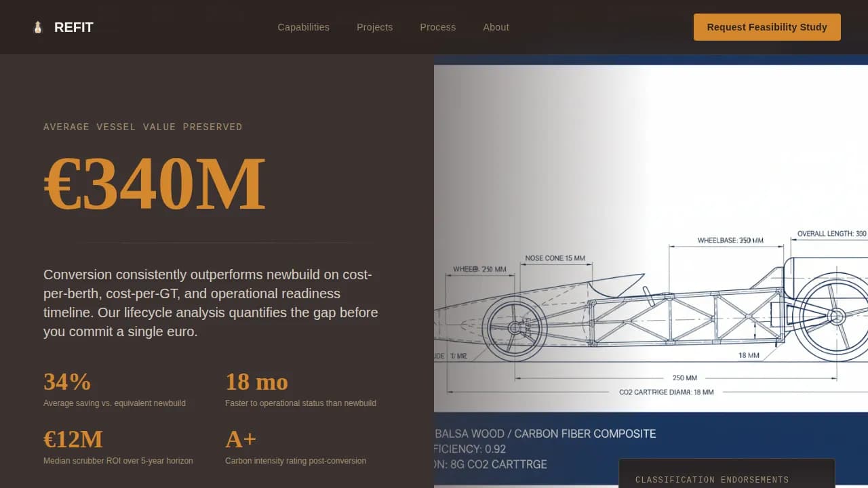Click Request Feasibility Study button
Viewport: 868px width, 488px height.
click(x=767, y=27)
